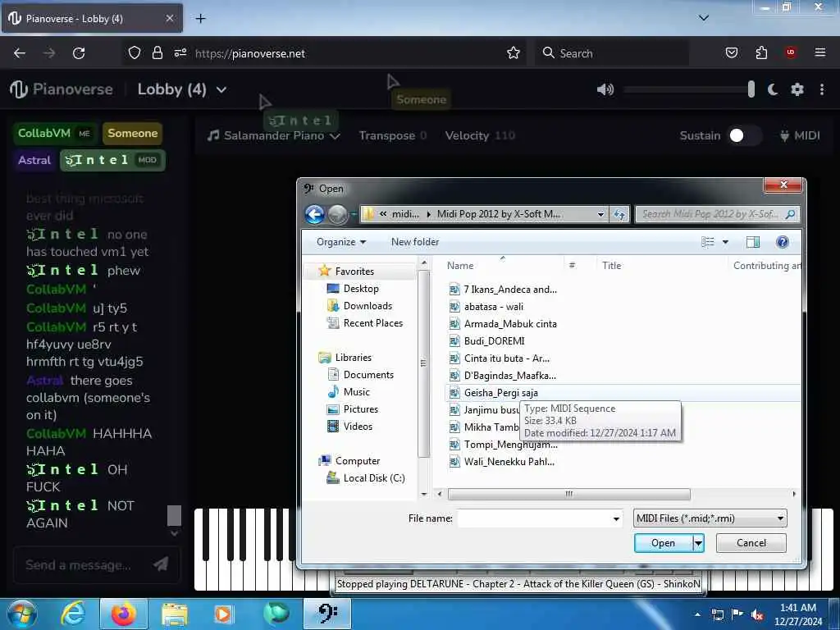Screen dimensions: 840x630
Task: Go back in browser history
Action: click(x=20, y=53)
